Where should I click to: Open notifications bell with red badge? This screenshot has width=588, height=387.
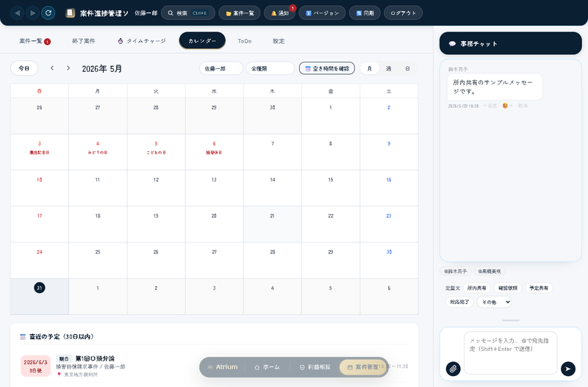(x=280, y=13)
